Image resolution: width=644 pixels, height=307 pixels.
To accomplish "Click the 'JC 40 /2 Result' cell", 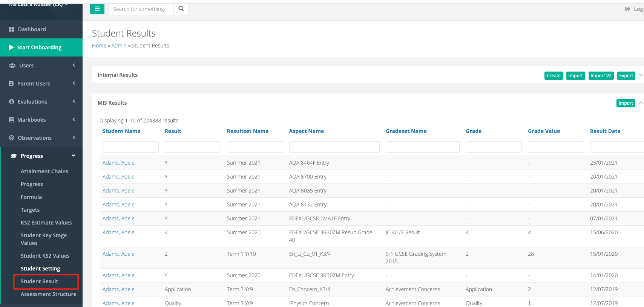I will pos(403,232).
